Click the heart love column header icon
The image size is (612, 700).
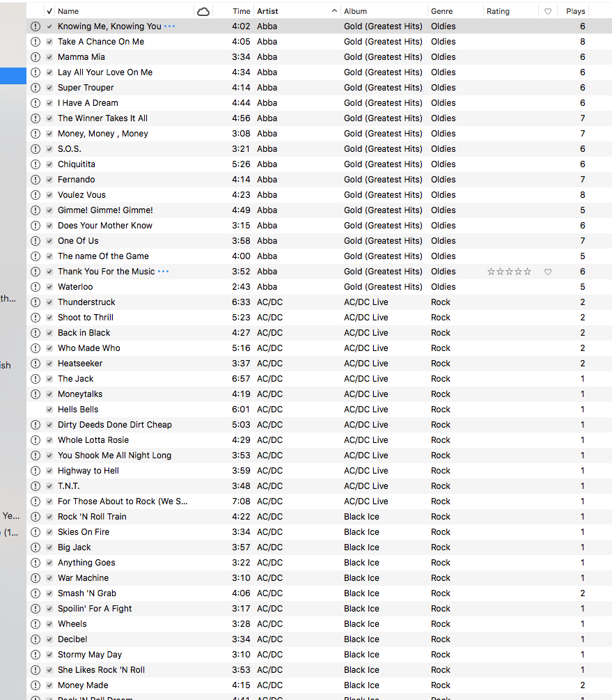tap(548, 12)
